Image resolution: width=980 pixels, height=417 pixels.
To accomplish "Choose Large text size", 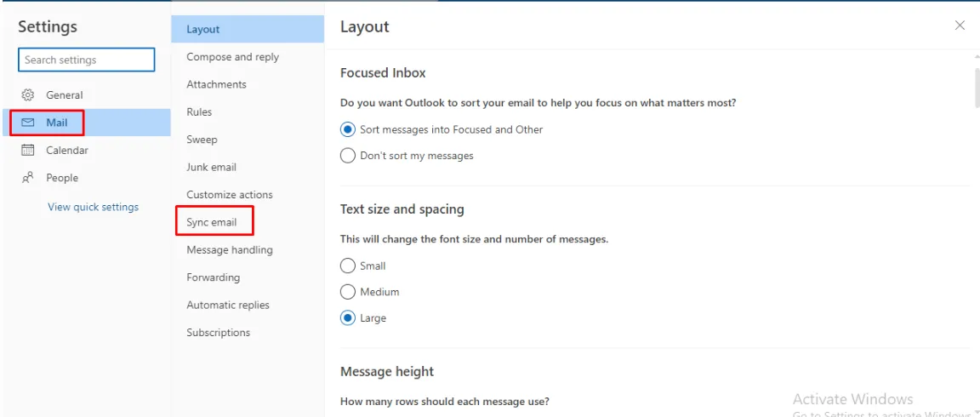I will coord(348,318).
